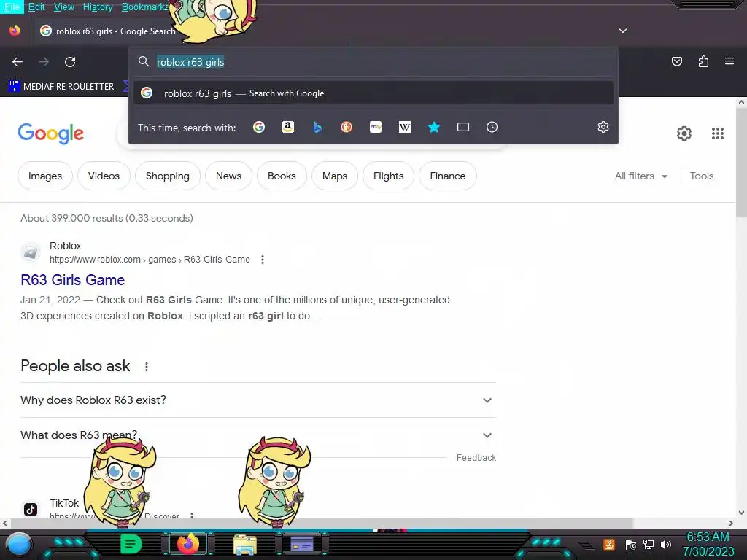Open MEDIAFIRE ROULETTER bookmark
The height and width of the screenshot is (560, 747).
pos(61,87)
